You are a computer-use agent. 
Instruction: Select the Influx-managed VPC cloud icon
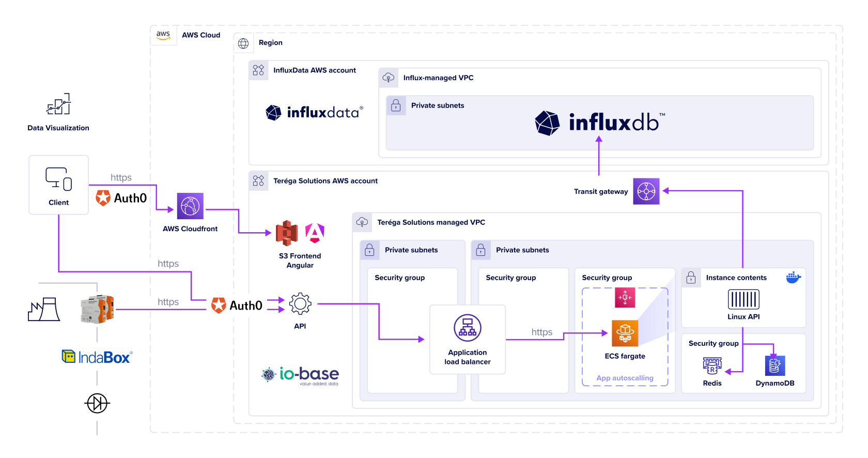coord(389,78)
